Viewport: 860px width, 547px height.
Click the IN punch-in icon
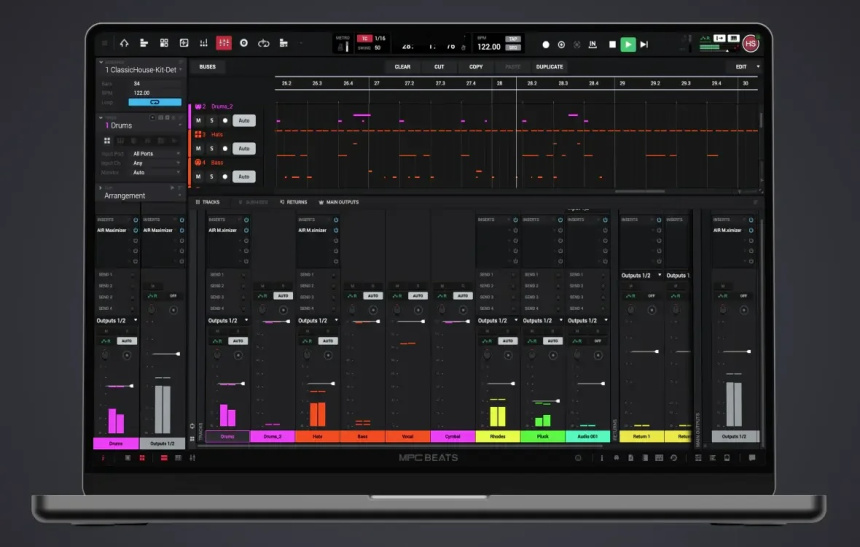coord(592,44)
